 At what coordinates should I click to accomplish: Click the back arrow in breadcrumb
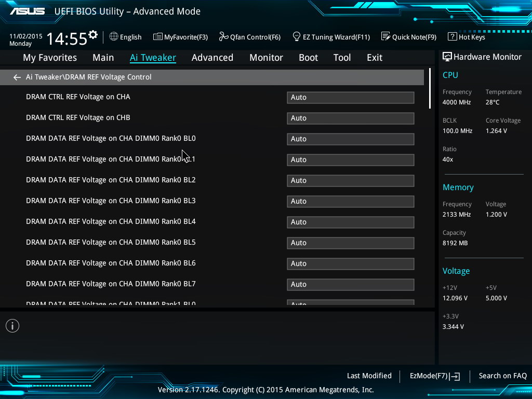pyautogui.click(x=17, y=77)
